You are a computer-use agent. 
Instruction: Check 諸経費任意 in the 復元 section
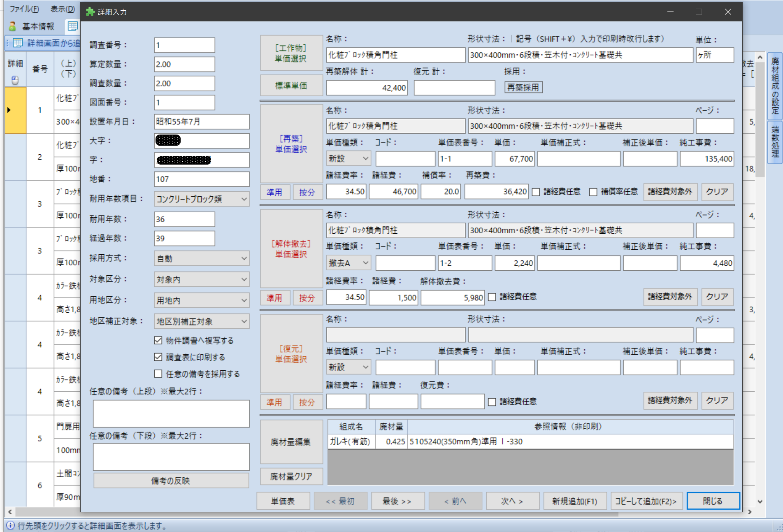[492, 402]
